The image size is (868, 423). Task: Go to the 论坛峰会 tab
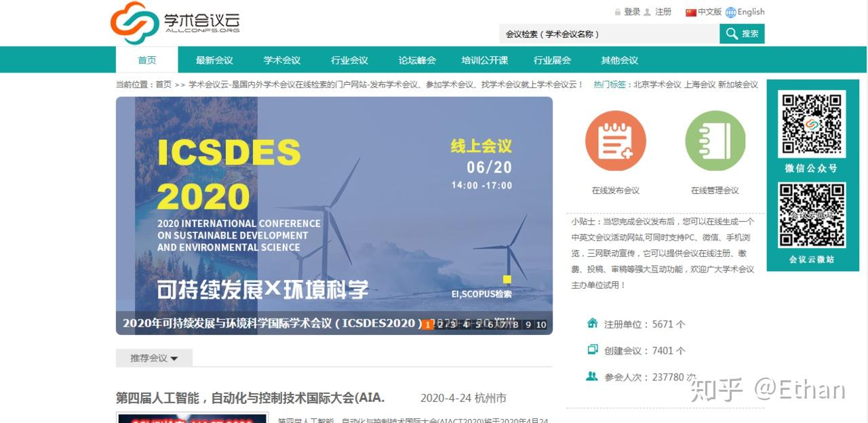417,60
